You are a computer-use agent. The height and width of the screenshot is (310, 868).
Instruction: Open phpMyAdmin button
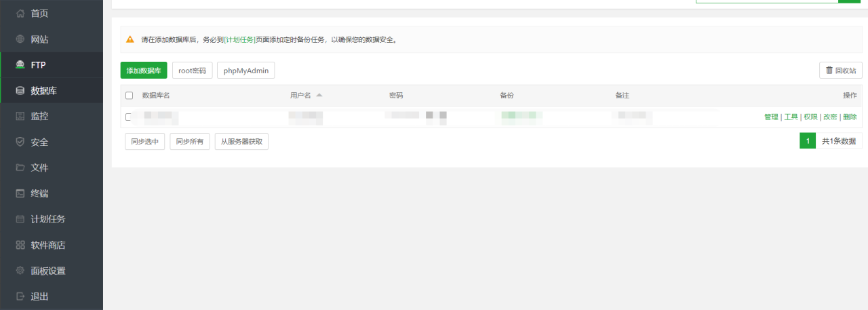[x=245, y=71]
